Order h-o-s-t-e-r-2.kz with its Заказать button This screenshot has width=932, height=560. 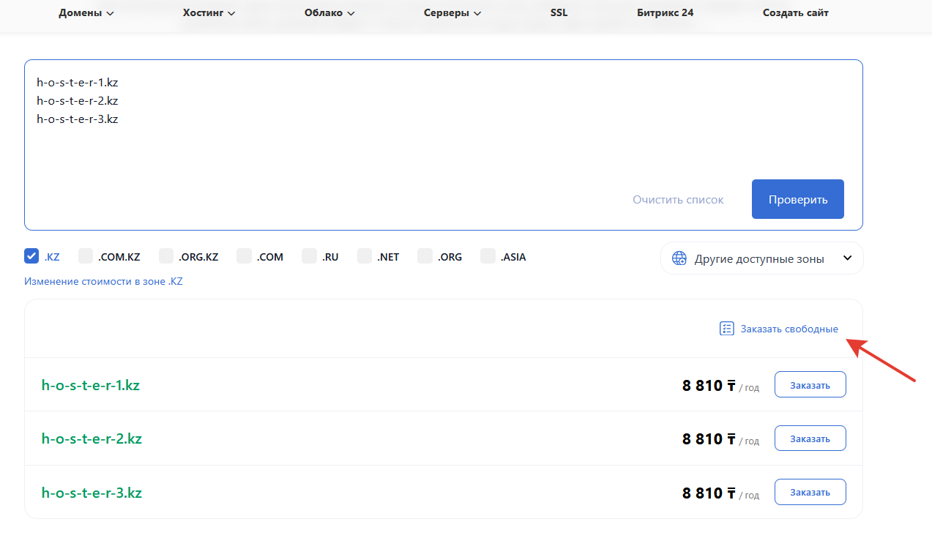(810, 438)
